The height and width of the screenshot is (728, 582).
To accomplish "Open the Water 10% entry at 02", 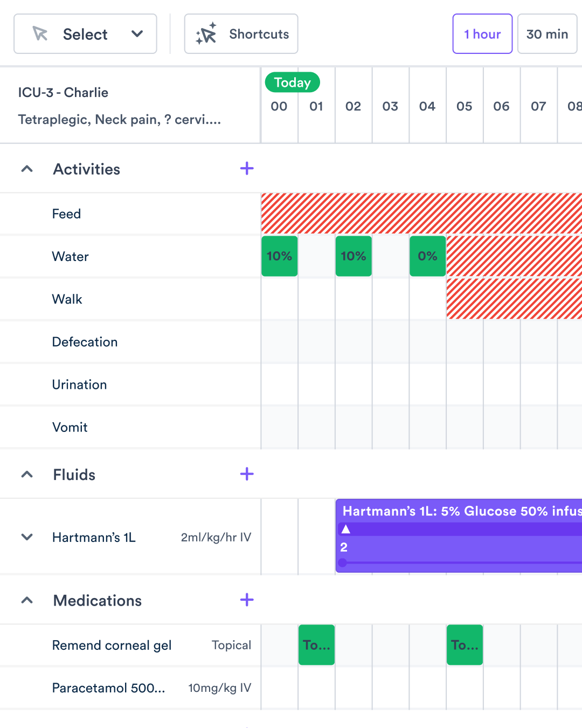I will pos(354,256).
